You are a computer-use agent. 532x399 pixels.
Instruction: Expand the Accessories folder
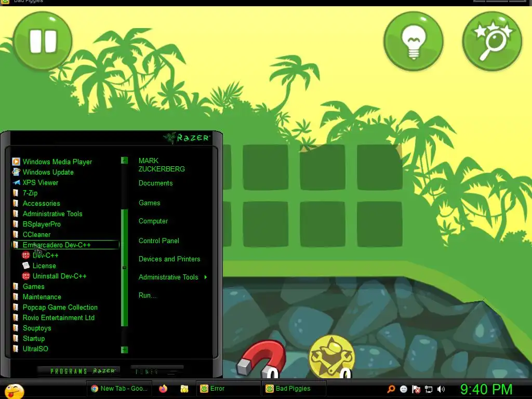click(x=41, y=203)
